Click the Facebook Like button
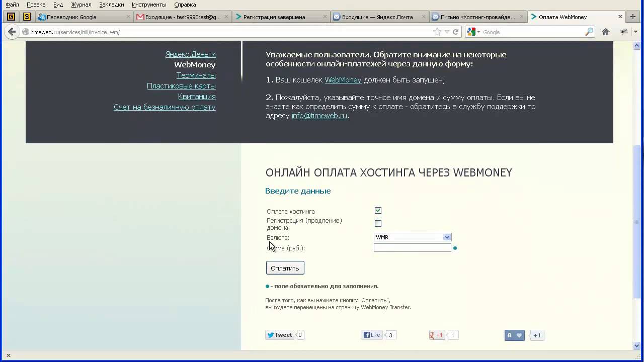Image resolution: width=644 pixels, height=362 pixels. point(372,335)
